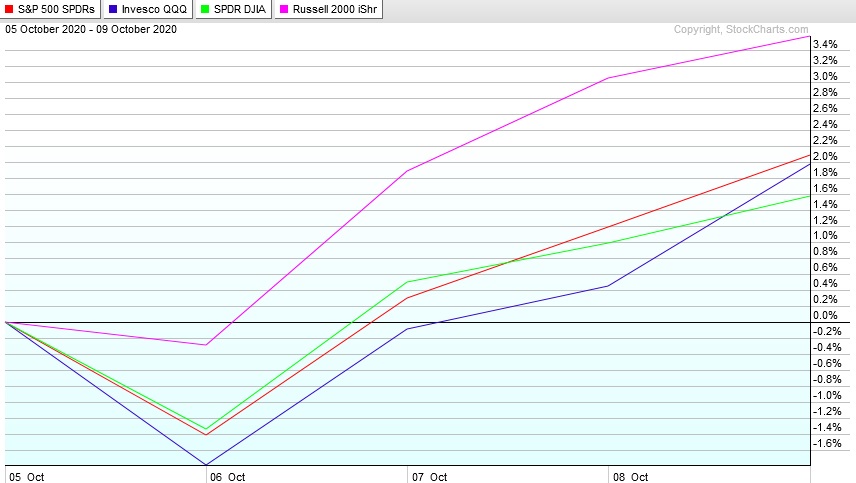Click the 06 Oct axis label
Screen dimensions: 856x483
[228, 477]
